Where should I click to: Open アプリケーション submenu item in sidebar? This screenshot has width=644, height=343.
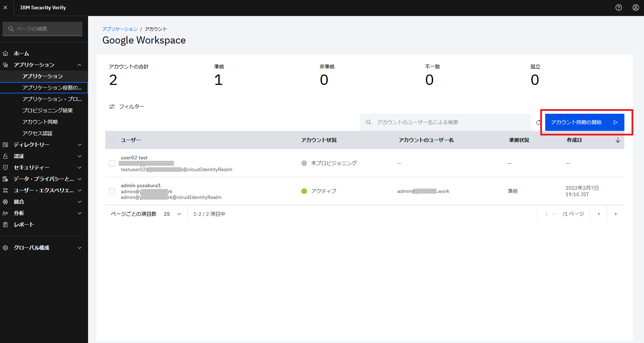pyautogui.click(x=44, y=76)
